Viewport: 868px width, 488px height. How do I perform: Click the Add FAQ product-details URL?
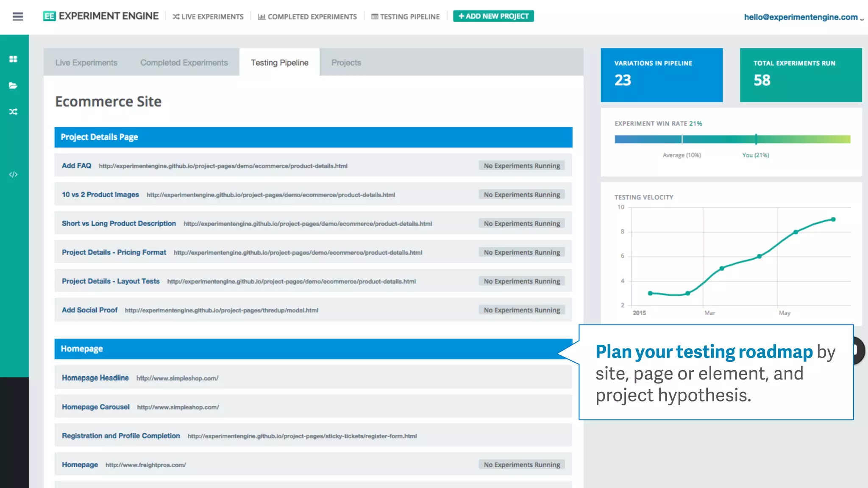(223, 166)
